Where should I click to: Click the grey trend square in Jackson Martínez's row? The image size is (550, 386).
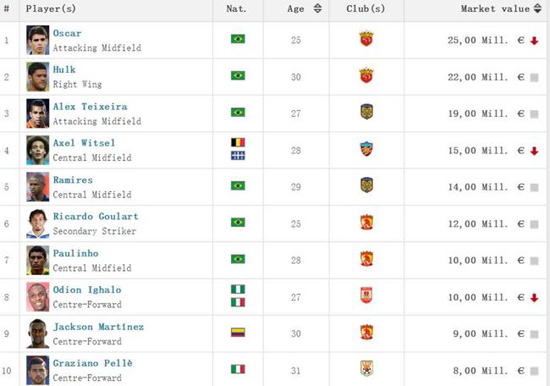click(534, 334)
